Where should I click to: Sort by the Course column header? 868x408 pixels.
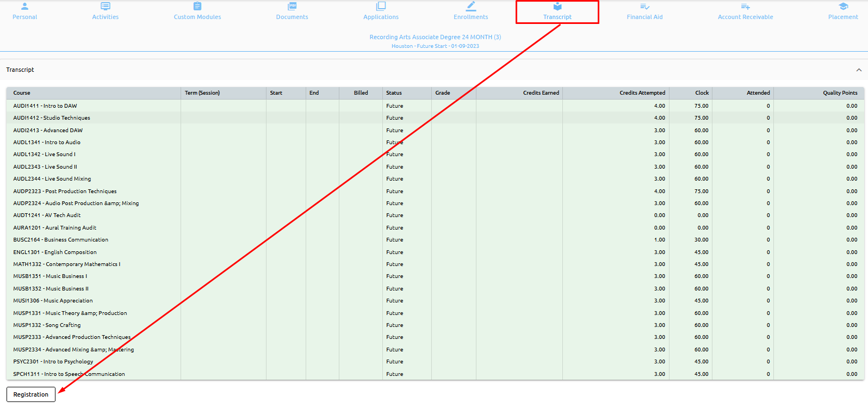coord(22,93)
